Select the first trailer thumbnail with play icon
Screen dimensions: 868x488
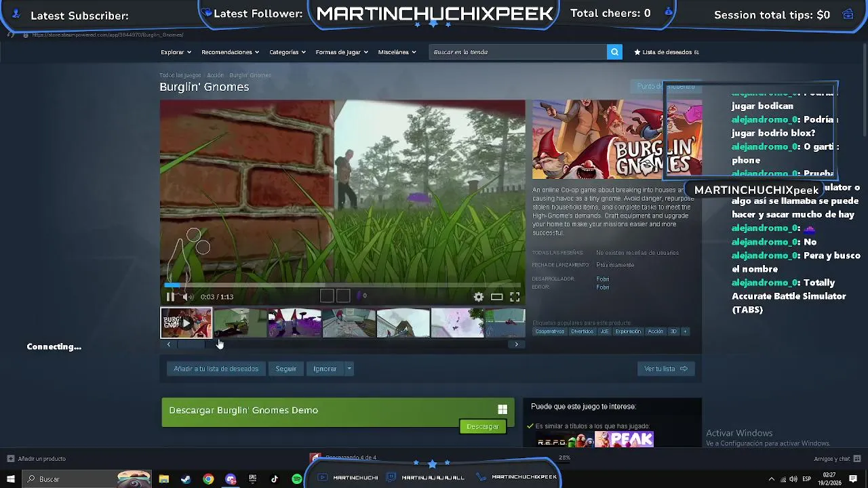point(186,323)
